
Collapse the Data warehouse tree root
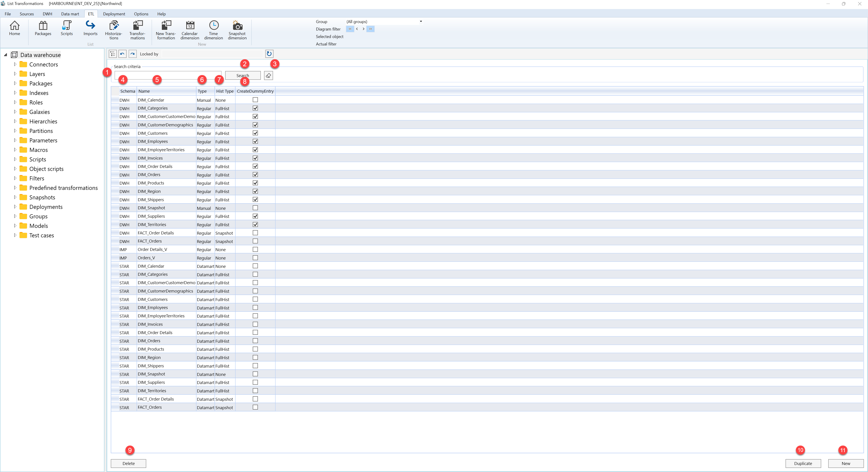pyautogui.click(x=5, y=54)
